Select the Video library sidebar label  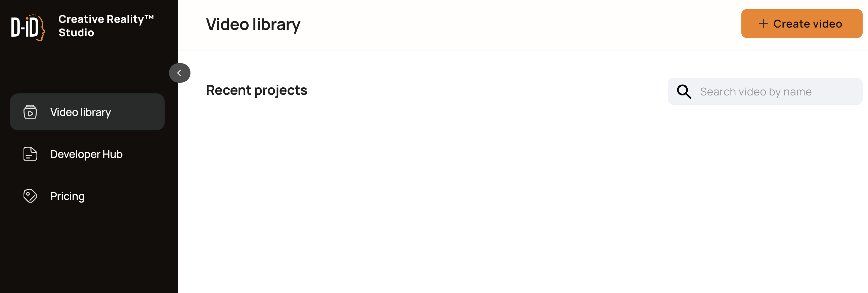pos(81,112)
